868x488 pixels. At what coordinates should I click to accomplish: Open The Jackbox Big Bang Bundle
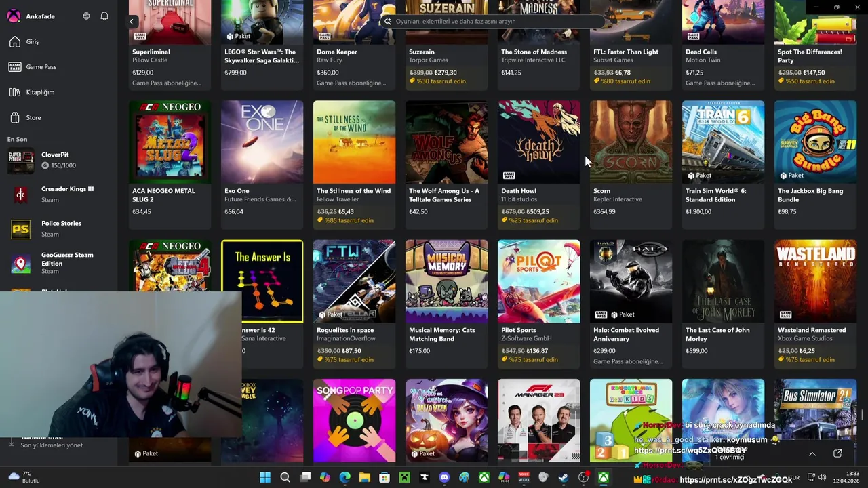[816, 165]
